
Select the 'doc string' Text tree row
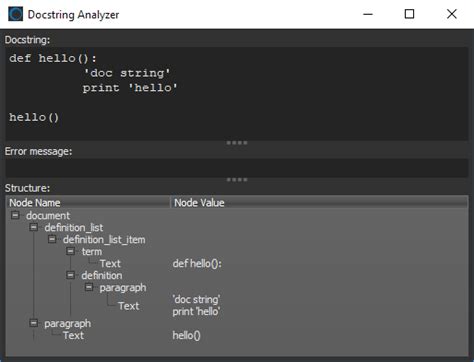[129, 306]
